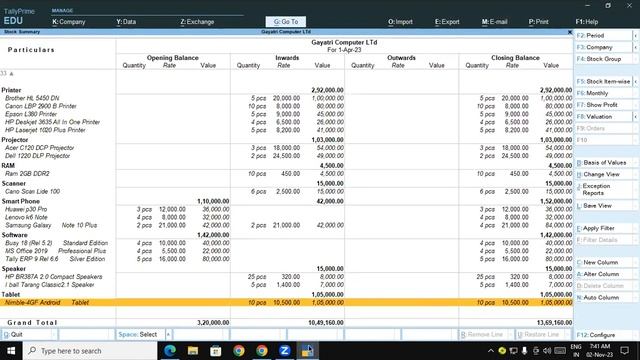Select Tally ERP 9 Silver Edition
The width and height of the screenshot is (640, 360).
tap(55, 259)
